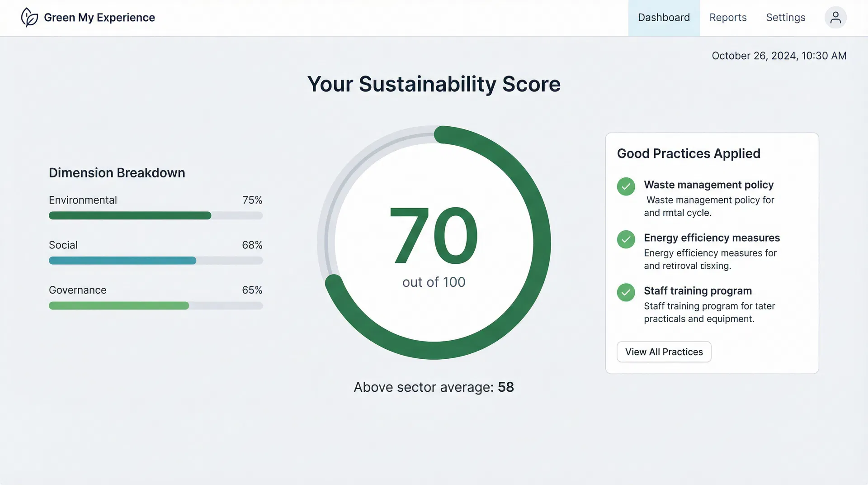Click the Green My Experience leaf logo
The width and height of the screenshot is (868, 485).
tap(29, 18)
